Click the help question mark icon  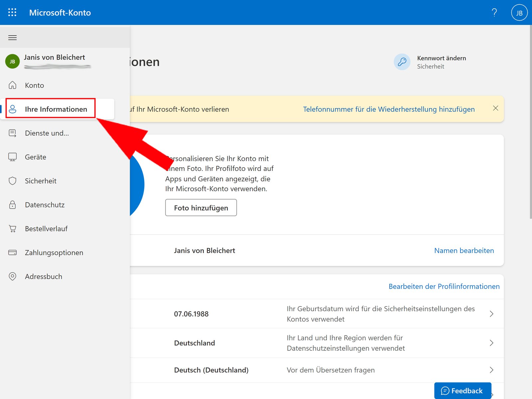coord(494,12)
